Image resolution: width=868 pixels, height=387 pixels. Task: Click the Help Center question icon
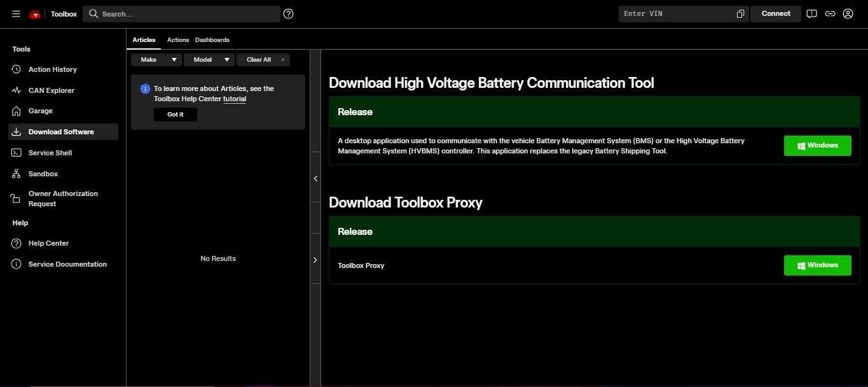[x=17, y=243]
